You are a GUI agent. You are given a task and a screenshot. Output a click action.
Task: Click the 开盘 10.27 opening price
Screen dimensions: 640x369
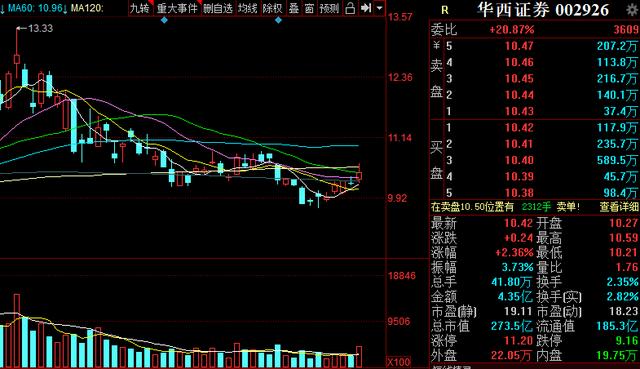(x=623, y=223)
